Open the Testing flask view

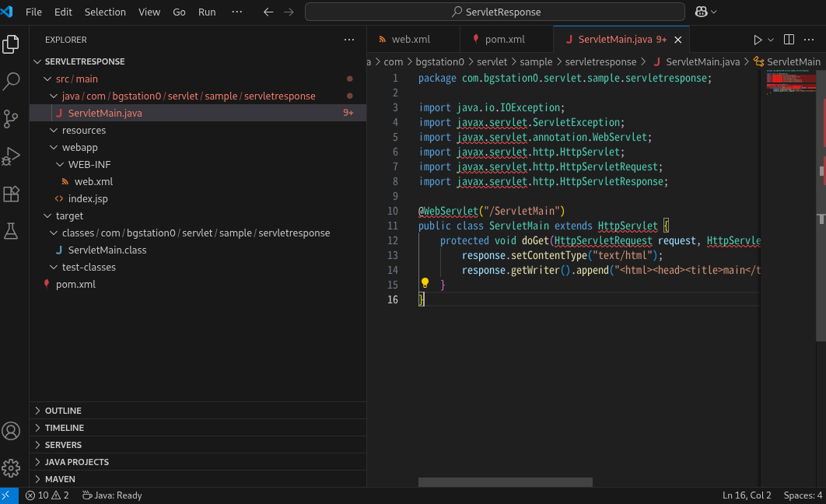coord(11,231)
